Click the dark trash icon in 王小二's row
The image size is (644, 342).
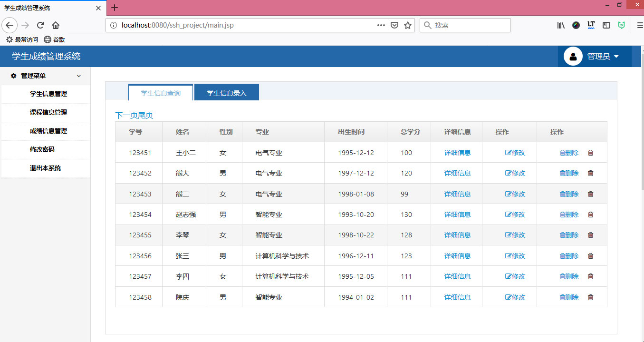pos(590,153)
